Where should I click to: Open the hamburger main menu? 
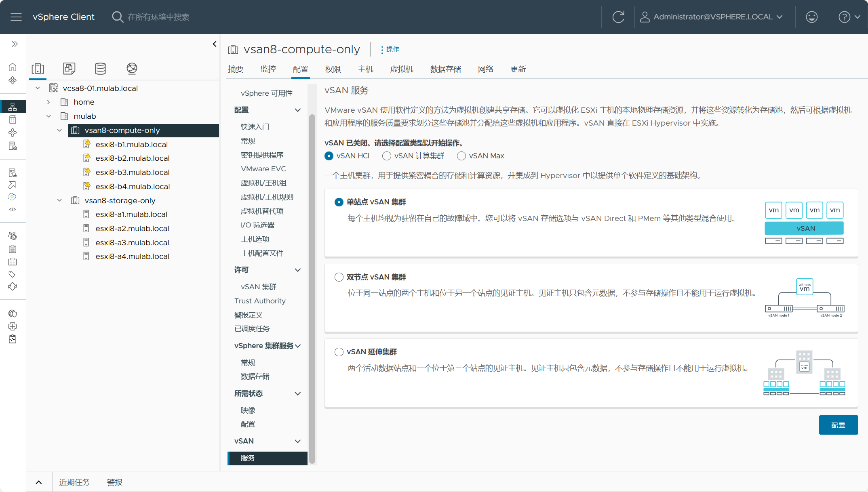[16, 17]
